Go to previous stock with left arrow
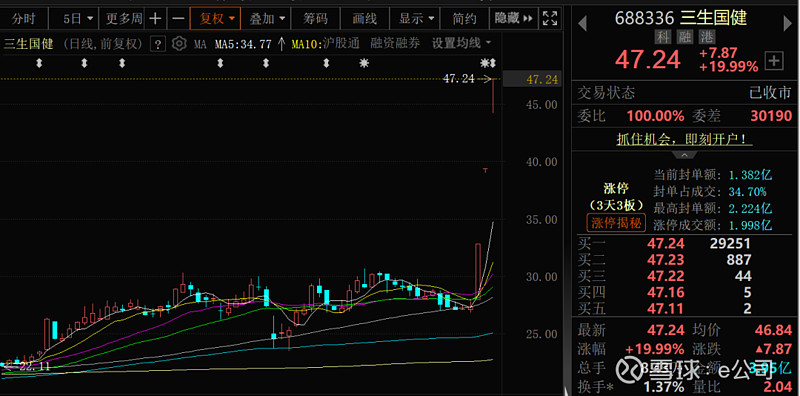The height and width of the screenshot is (396, 800). (582, 23)
